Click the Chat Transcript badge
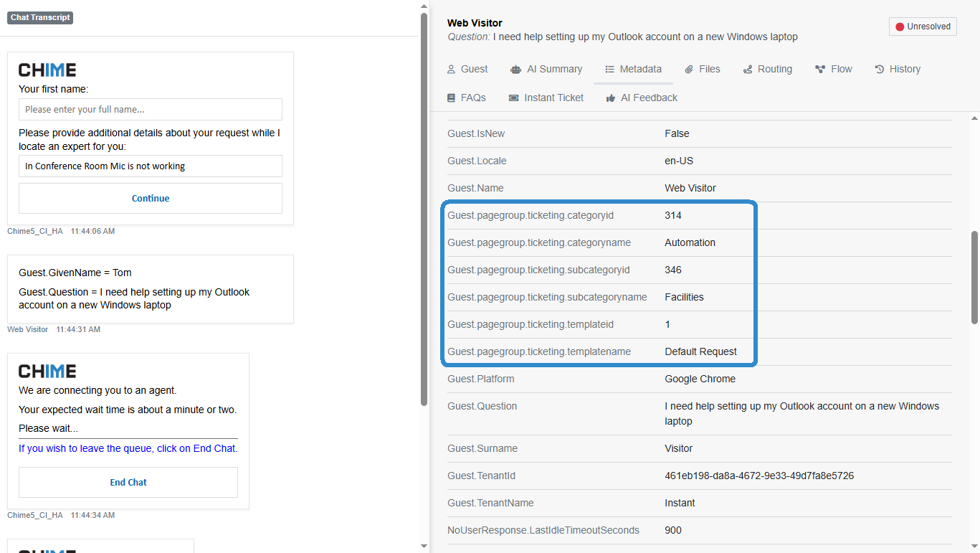The width and height of the screenshot is (980, 553). 39,17
